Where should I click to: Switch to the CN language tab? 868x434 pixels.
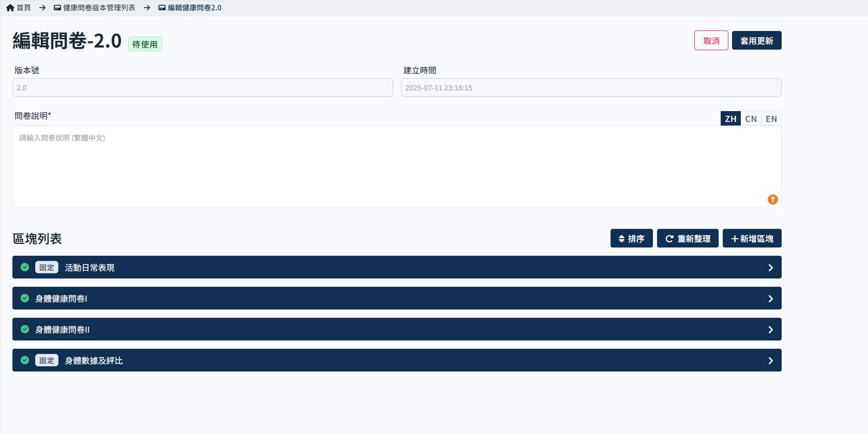tap(751, 119)
